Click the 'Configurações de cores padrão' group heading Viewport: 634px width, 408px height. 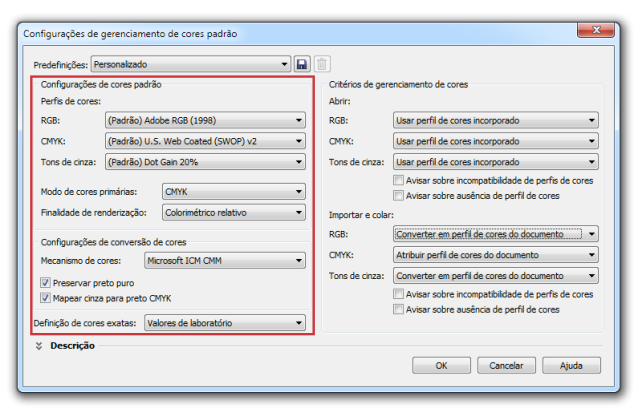pyautogui.click(x=101, y=85)
